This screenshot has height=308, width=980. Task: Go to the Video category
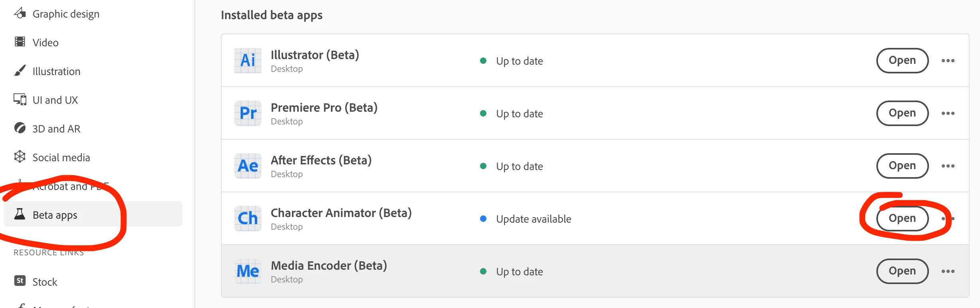click(x=45, y=43)
